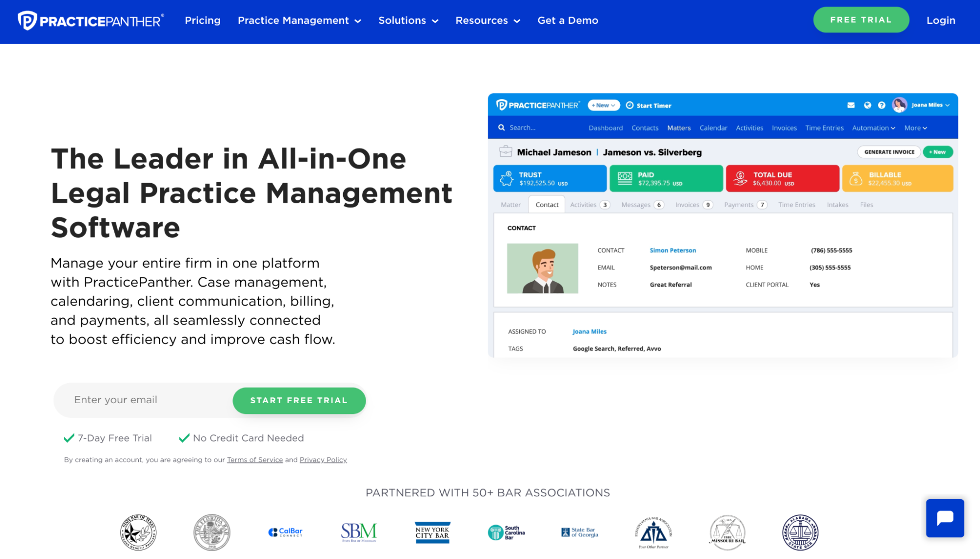
Task: Click the PracticePanther logo in header
Action: click(x=91, y=21)
